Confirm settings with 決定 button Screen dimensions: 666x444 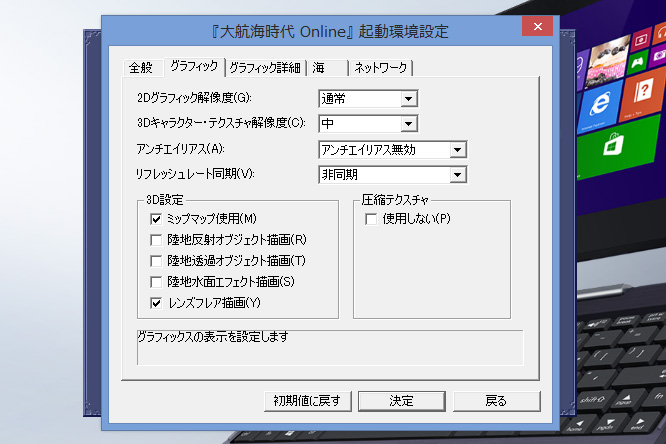coord(402,401)
